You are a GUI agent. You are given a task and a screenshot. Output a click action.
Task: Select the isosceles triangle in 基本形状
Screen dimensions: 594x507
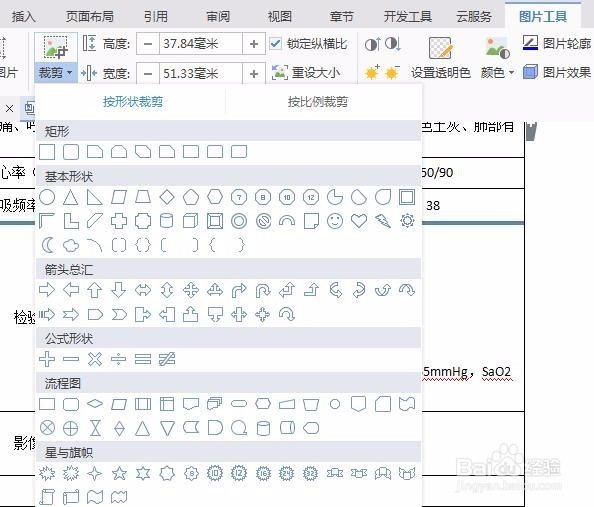pyautogui.click(x=71, y=197)
